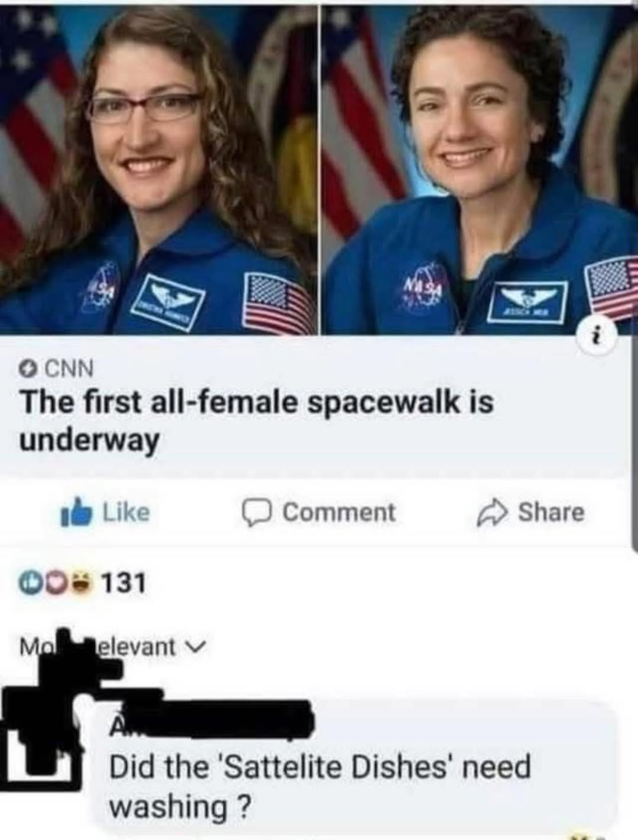Click the US flag patch on left photo

pyautogui.click(x=276, y=298)
